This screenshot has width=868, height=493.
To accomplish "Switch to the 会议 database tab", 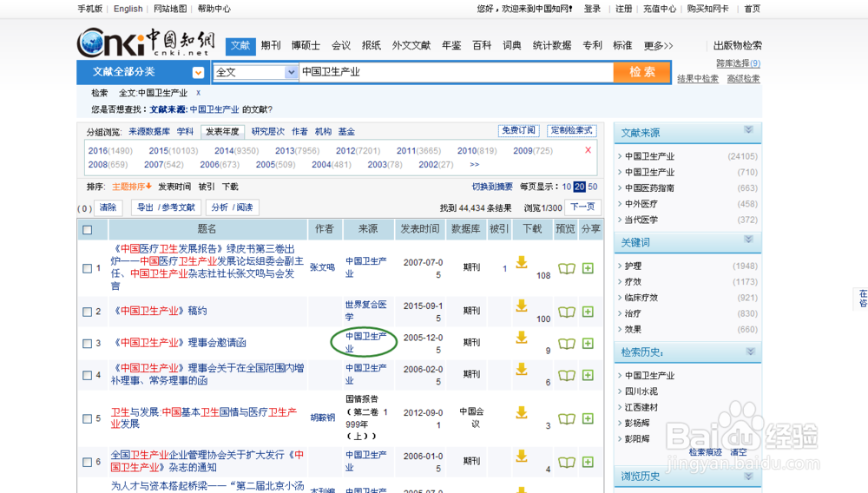I will [341, 45].
